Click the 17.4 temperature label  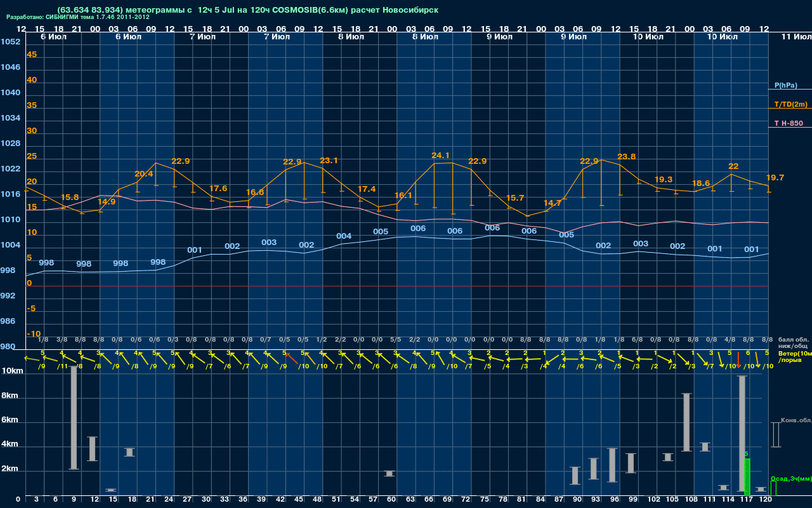(366, 189)
